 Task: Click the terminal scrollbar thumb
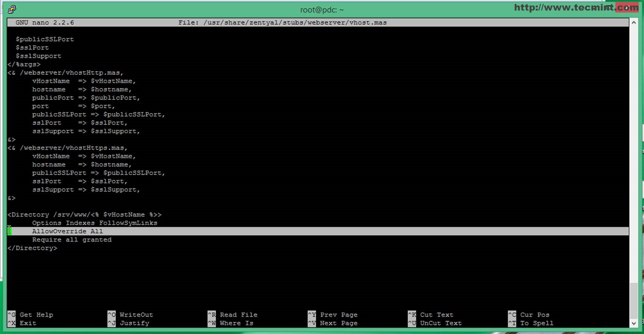[x=633, y=301]
